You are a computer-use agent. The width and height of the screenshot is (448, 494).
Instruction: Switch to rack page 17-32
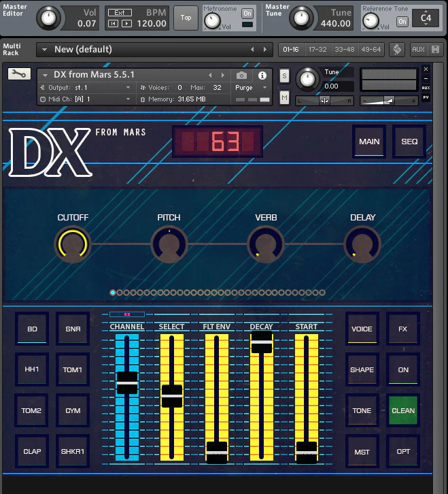tap(317, 50)
